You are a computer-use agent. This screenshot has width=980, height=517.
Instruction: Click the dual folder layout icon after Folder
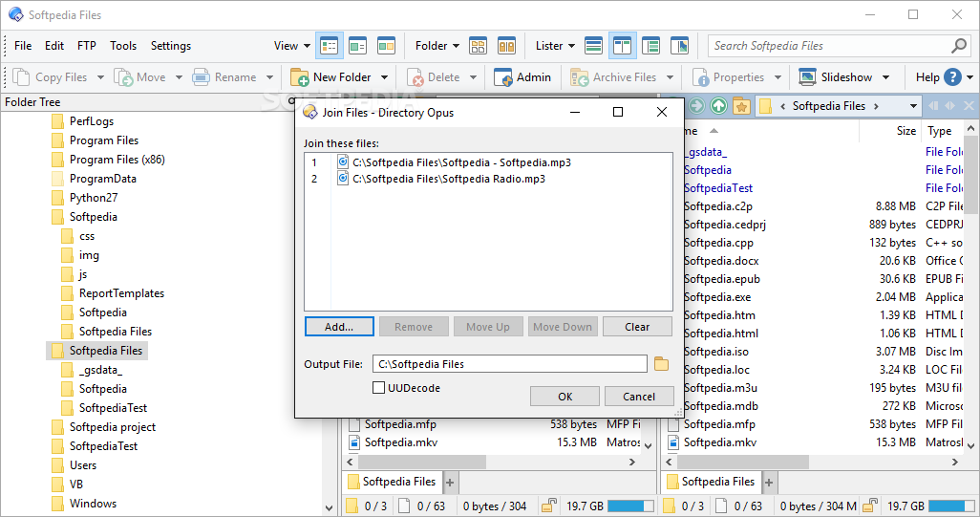click(506, 46)
